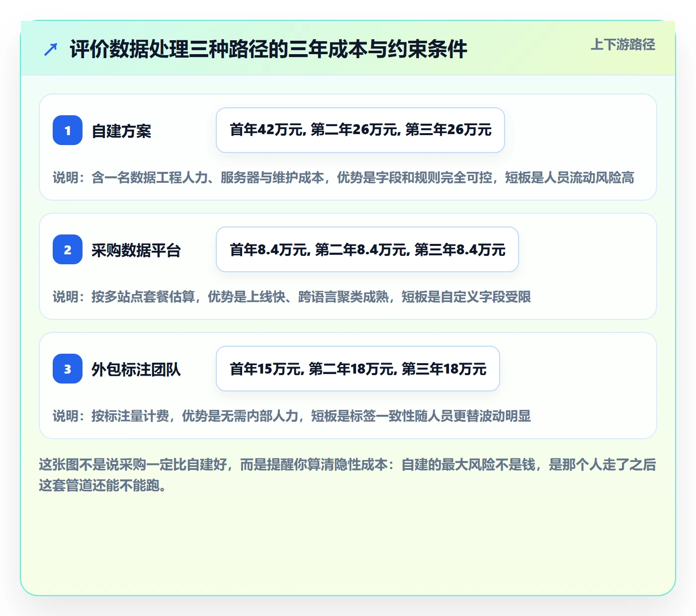
Task: Click the 上下游路径 label in the header
Action: pyautogui.click(x=622, y=45)
